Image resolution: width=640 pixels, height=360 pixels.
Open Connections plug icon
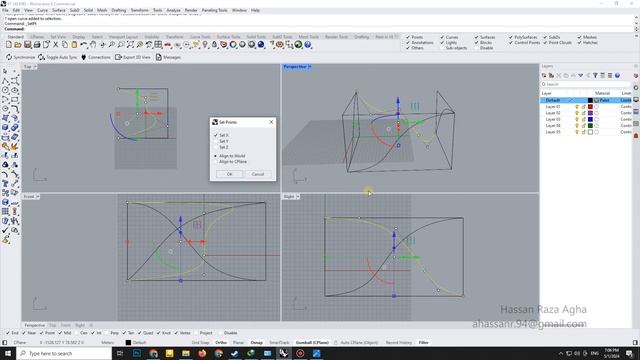[84, 57]
